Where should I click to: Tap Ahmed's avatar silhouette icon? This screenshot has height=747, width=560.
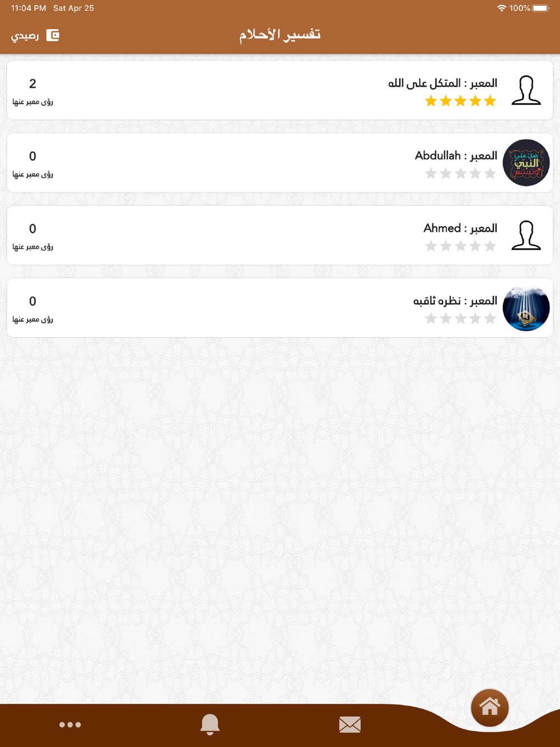click(x=526, y=235)
